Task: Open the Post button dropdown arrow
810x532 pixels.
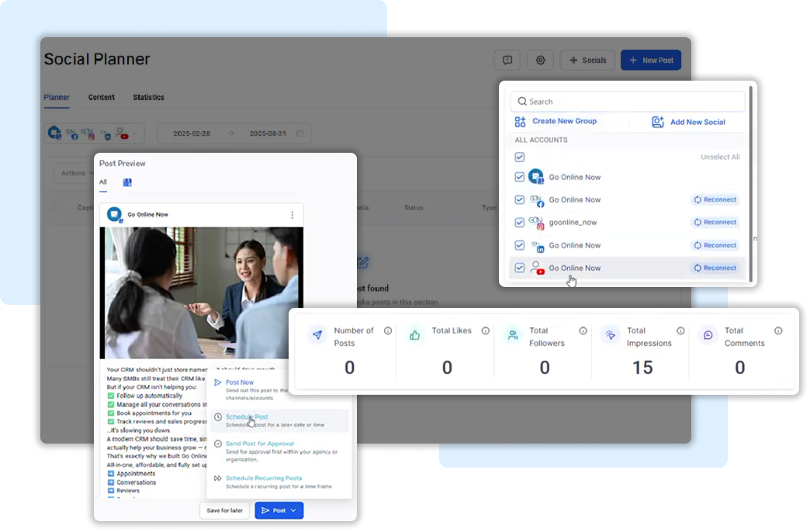Action: coord(293,510)
